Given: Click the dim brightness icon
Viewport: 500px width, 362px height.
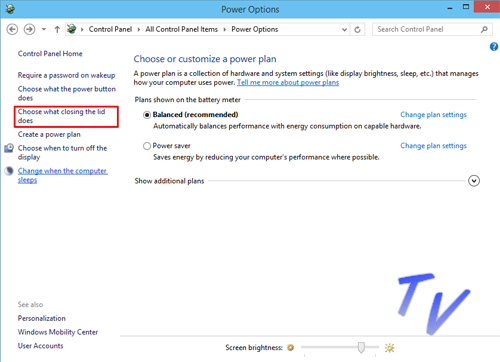Looking at the screenshot, I should point(291,348).
